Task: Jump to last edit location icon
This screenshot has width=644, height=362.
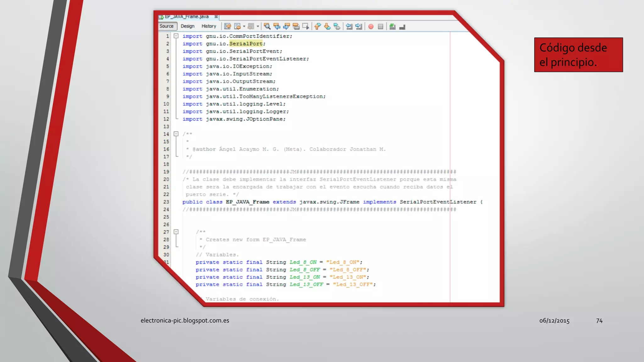Action: 228,26
